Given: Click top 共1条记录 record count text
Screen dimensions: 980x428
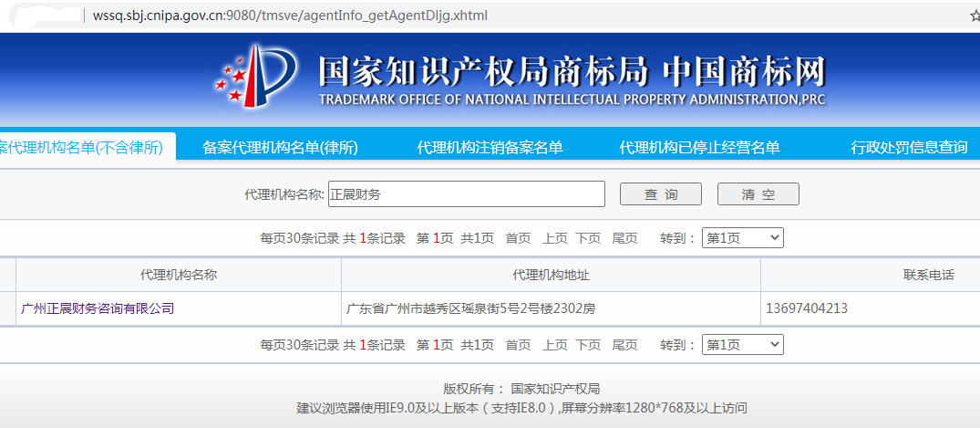Looking at the screenshot, I should point(375,238).
